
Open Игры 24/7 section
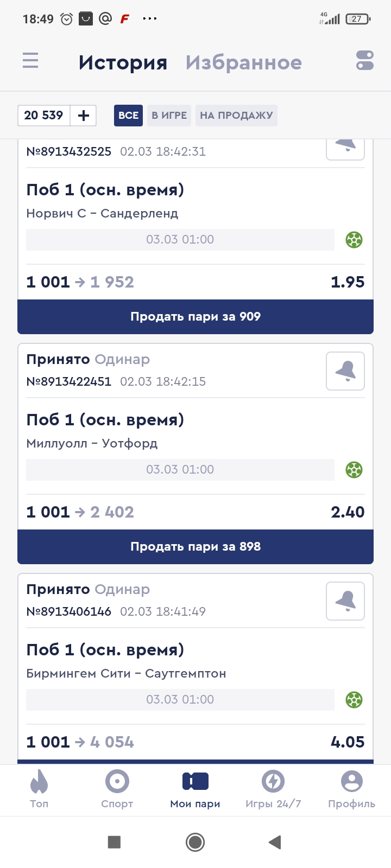(273, 790)
